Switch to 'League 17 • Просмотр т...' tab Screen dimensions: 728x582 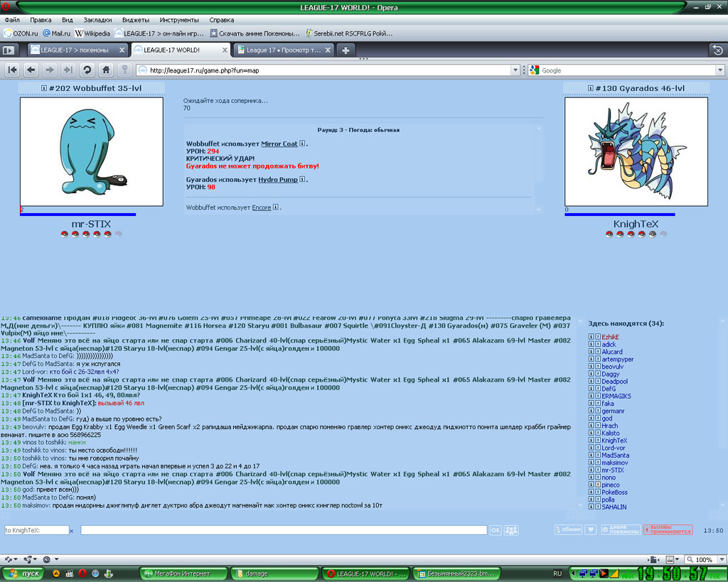[283, 50]
